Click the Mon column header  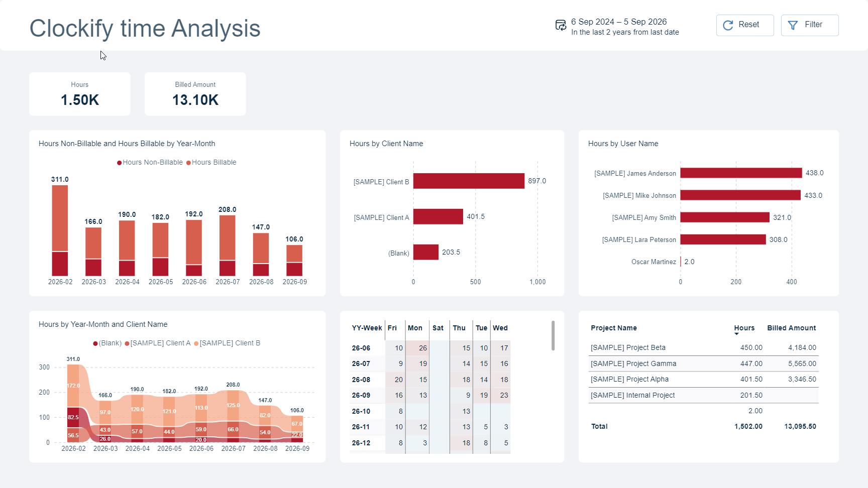tap(415, 328)
